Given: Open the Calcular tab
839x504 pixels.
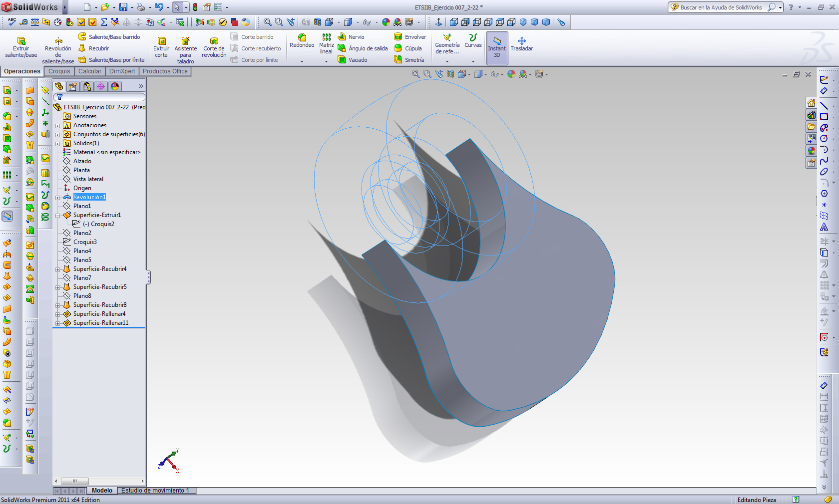Looking at the screenshot, I should (x=90, y=71).
